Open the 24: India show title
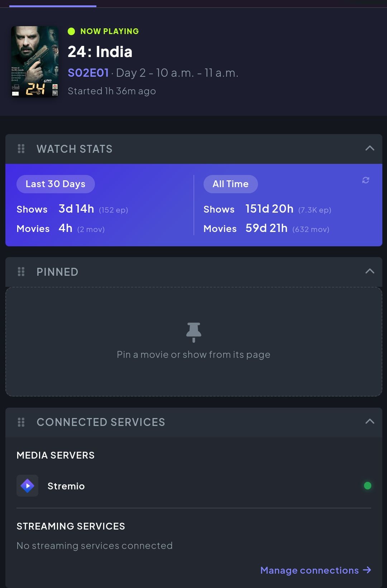The image size is (387, 588). point(100,52)
